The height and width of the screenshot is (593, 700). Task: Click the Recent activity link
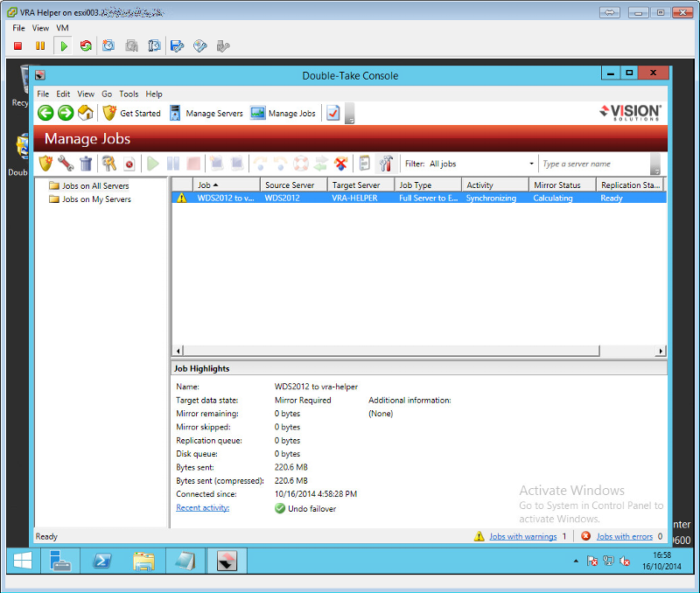click(203, 507)
